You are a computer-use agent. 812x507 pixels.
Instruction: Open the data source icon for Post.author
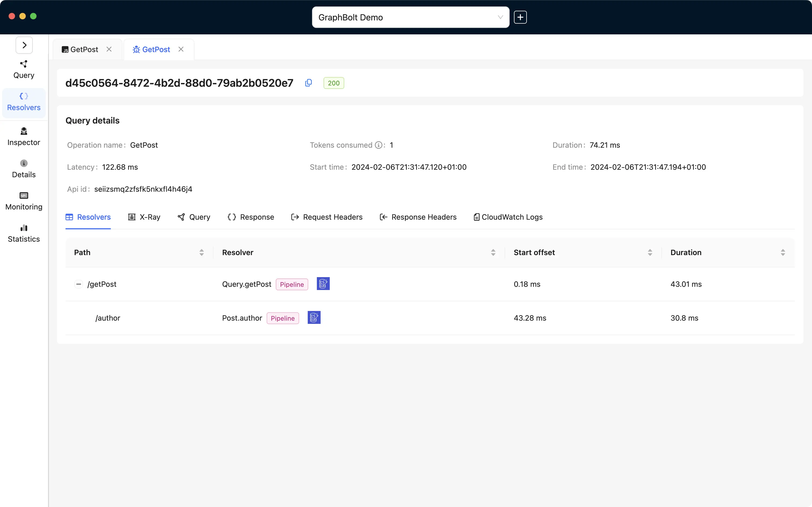coord(314,317)
